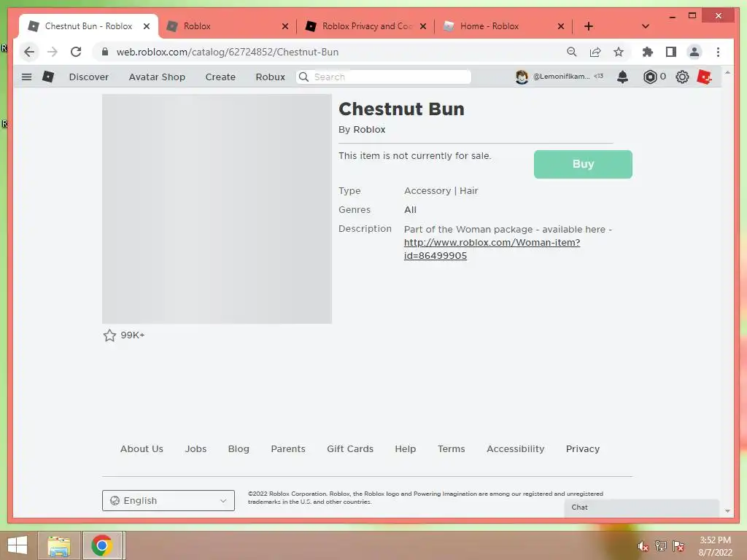
Task: Open zoom magnifier icon in address bar
Action: coord(572,52)
